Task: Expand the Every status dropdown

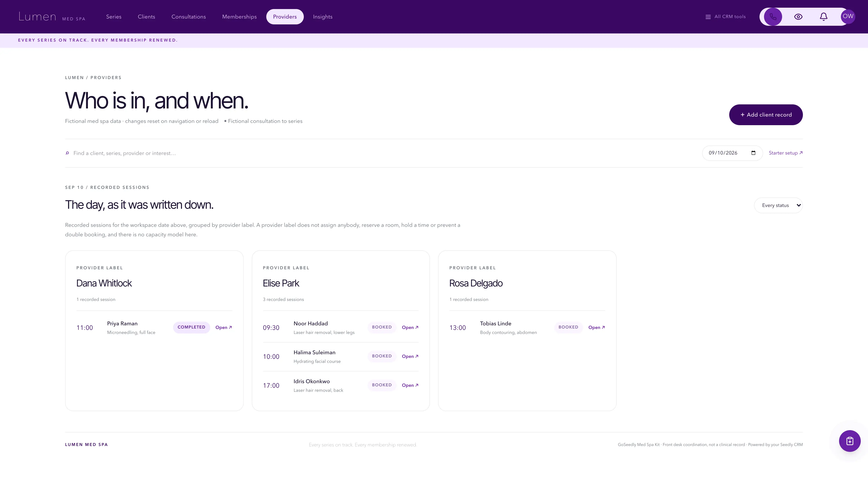Action: (x=778, y=205)
